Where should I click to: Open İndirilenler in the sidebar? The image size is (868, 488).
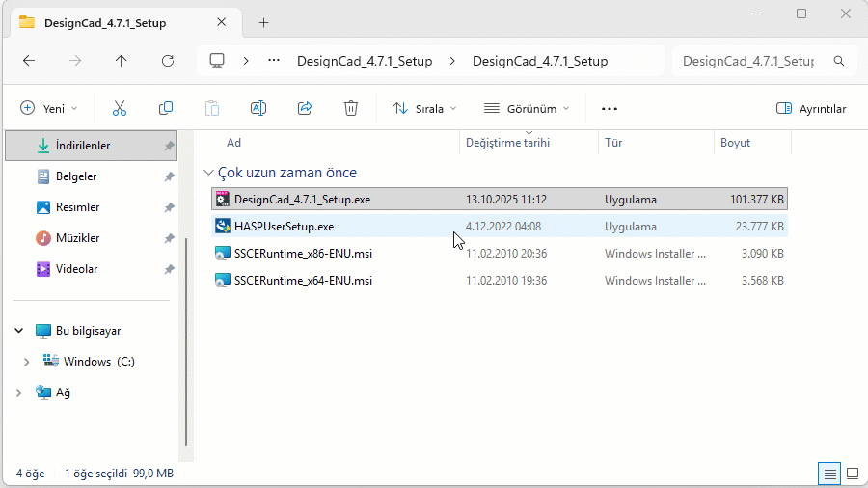(83, 146)
